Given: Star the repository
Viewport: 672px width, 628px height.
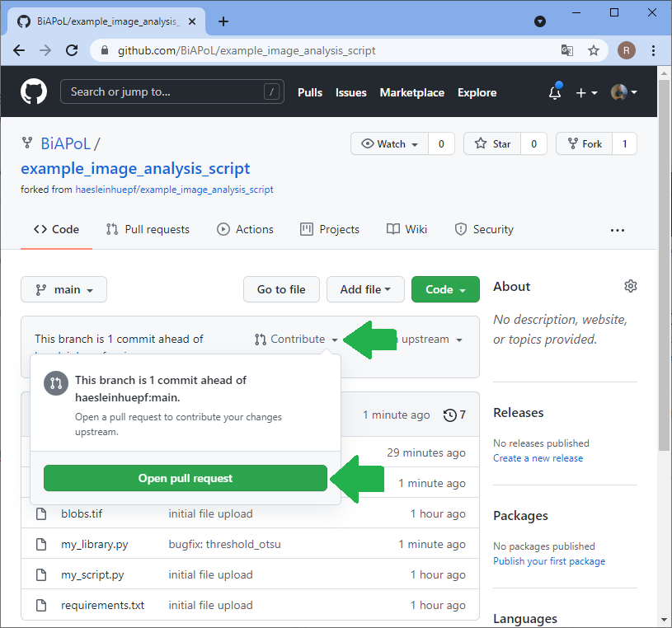Looking at the screenshot, I should click(492, 143).
